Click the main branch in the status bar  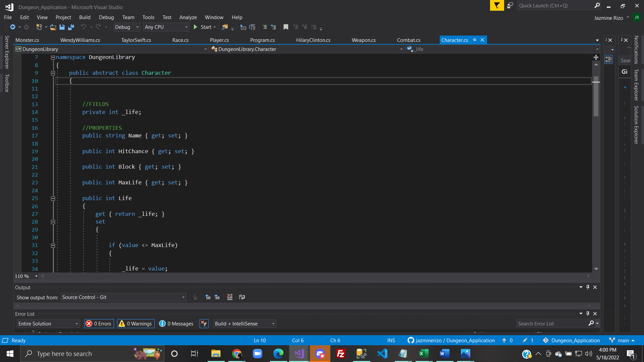click(x=623, y=340)
